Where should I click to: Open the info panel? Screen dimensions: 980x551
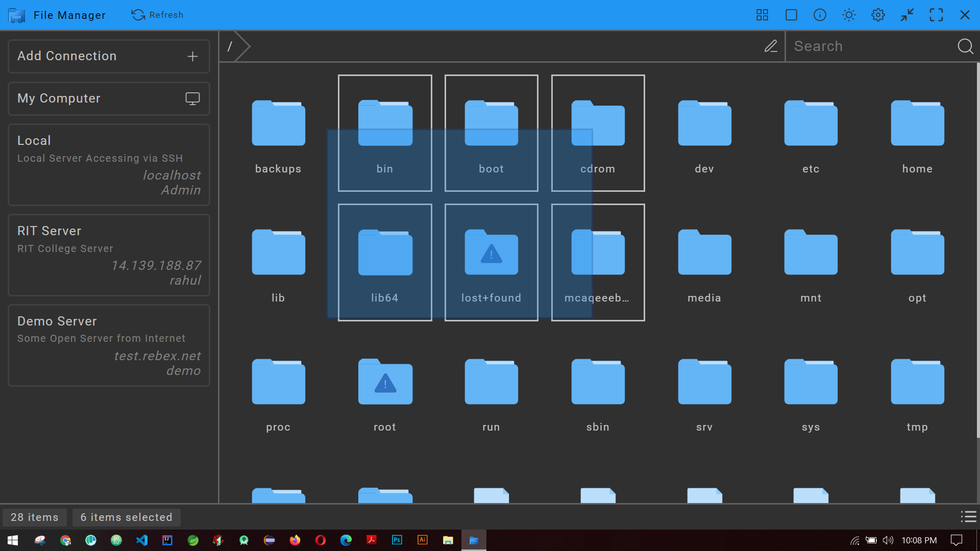(819, 15)
